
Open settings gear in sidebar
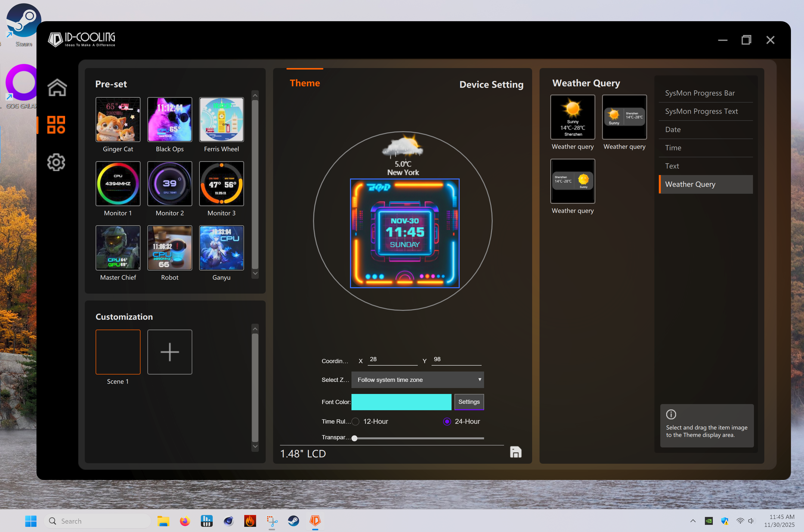56,162
